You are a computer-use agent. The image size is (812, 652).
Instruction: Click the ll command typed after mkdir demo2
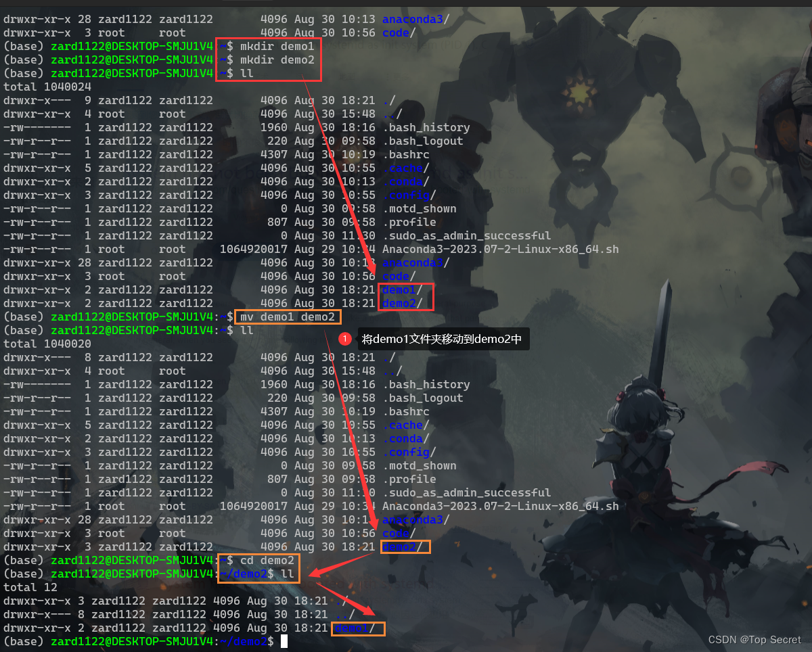[x=247, y=73]
